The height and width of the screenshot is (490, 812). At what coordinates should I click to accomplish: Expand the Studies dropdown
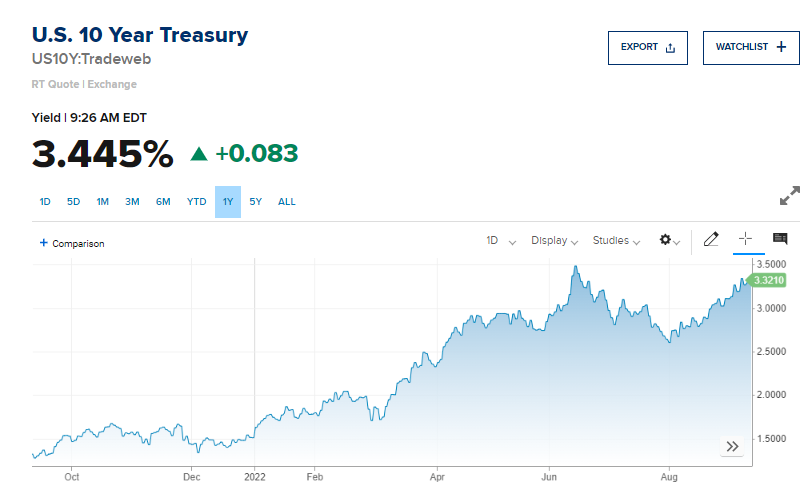[x=616, y=241]
